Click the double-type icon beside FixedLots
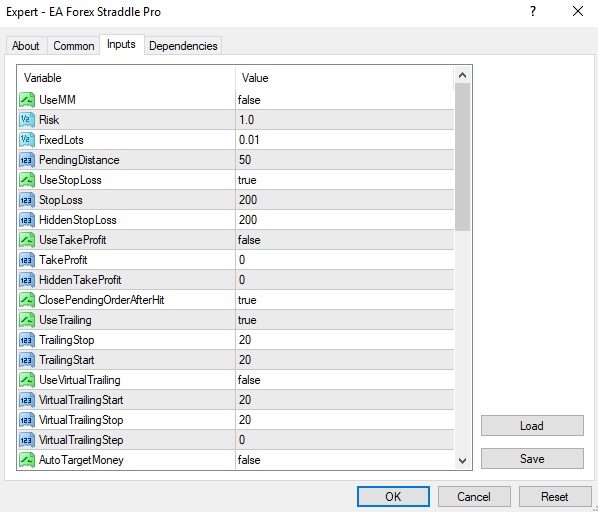Viewport: 598px width, 512px height. 27,140
